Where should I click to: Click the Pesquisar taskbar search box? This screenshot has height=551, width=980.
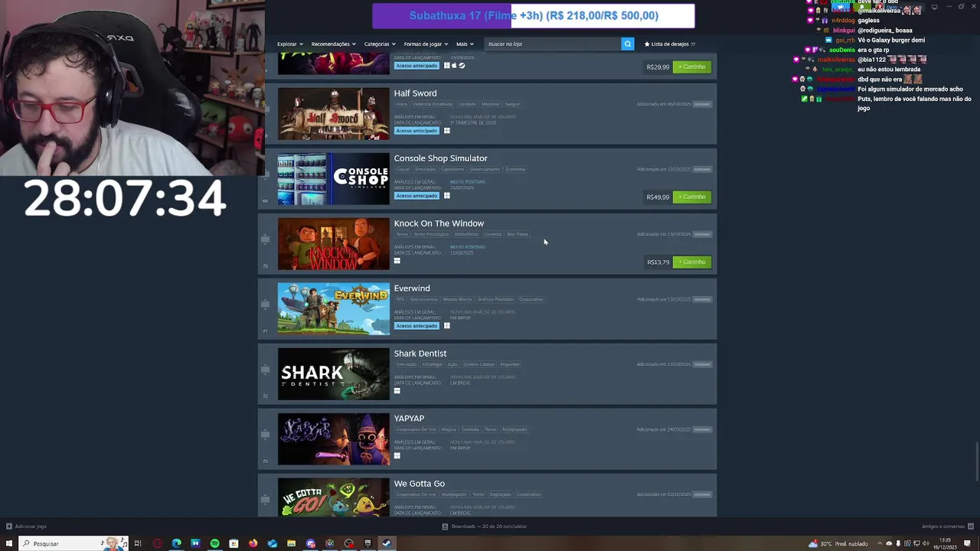coord(73,543)
